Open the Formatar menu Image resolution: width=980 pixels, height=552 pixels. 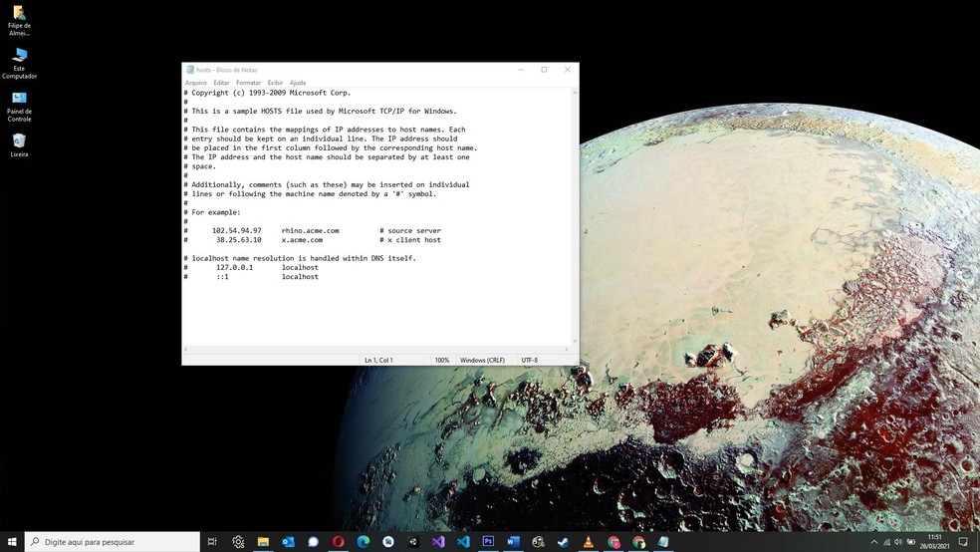tap(248, 83)
